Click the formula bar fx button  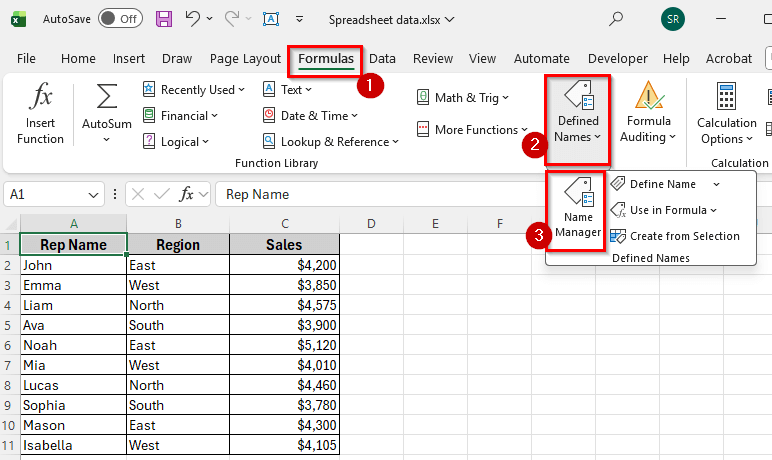click(186, 194)
